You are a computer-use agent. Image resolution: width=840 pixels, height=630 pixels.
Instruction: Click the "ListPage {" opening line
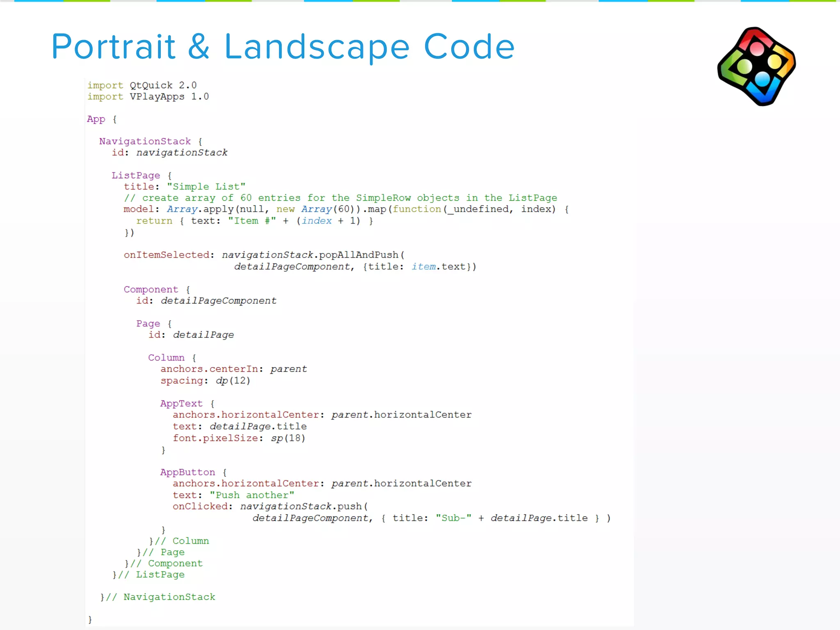[142, 176]
